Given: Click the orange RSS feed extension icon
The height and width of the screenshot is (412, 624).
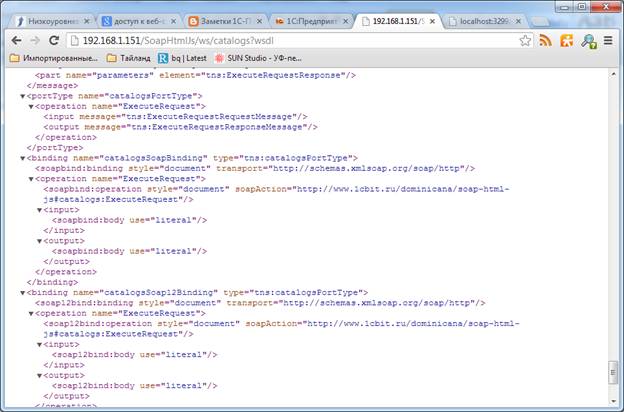Looking at the screenshot, I should [x=545, y=41].
